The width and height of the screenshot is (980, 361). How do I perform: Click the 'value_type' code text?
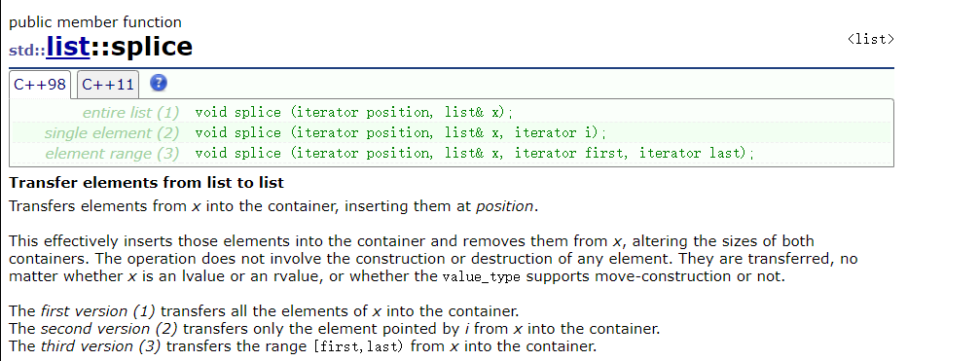click(483, 276)
